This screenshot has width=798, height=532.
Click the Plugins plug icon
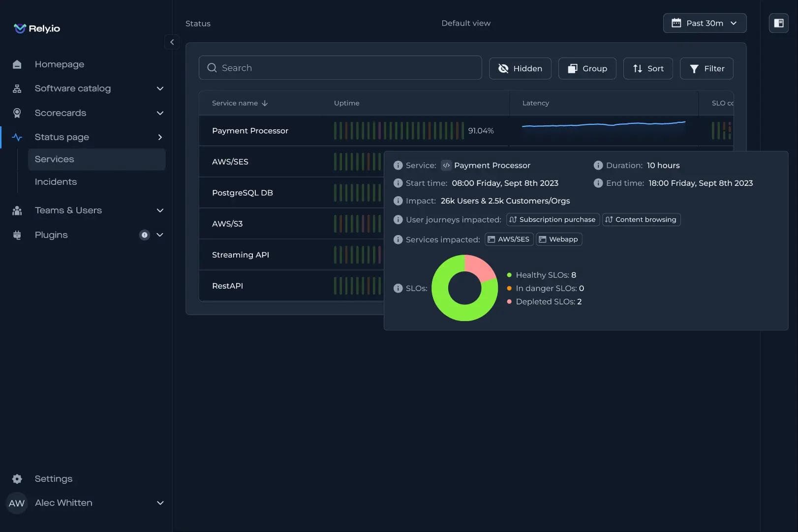pyautogui.click(x=17, y=235)
